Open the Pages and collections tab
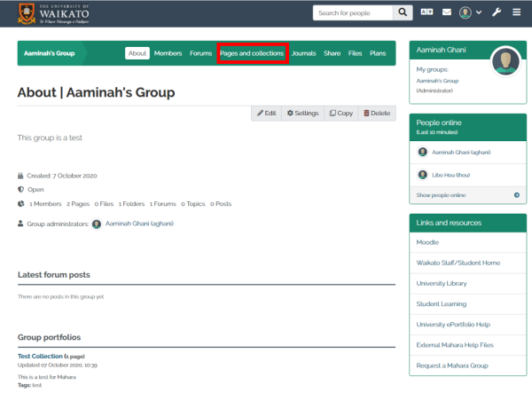The image size is (532, 393). click(252, 53)
